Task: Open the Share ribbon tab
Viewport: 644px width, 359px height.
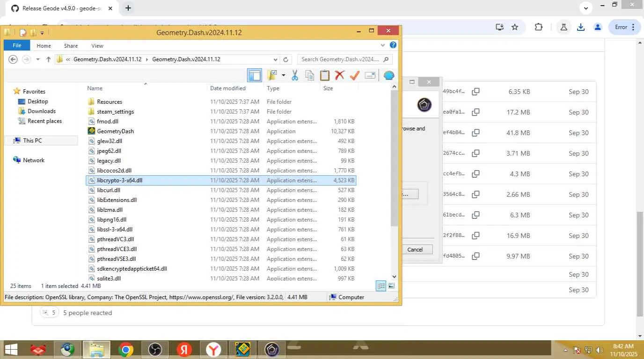Action: click(x=71, y=45)
